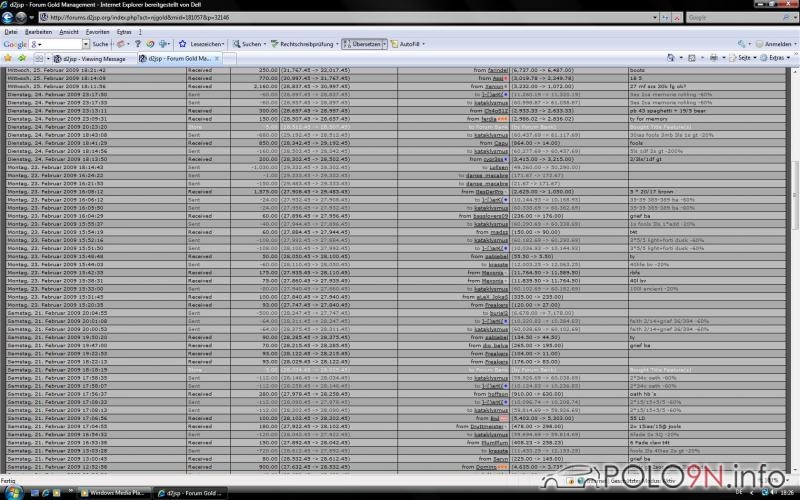Toggle the Übersetzen translate button

pyautogui.click(x=362, y=45)
